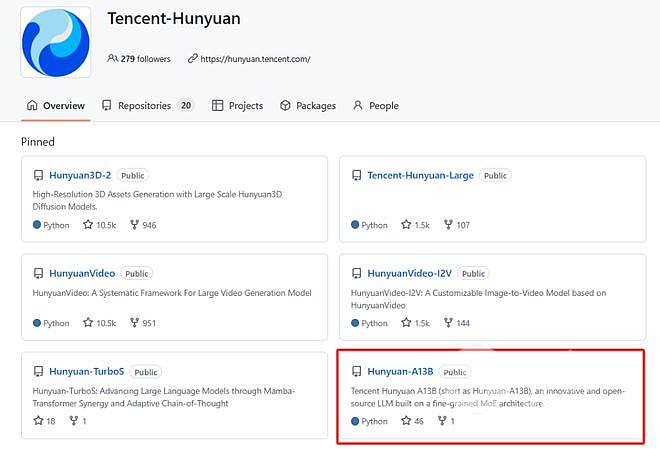Click the Public label on Hunyuan-A13B
Image resolution: width=660 pixels, height=449 pixels.
pyautogui.click(x=455, y=372)
